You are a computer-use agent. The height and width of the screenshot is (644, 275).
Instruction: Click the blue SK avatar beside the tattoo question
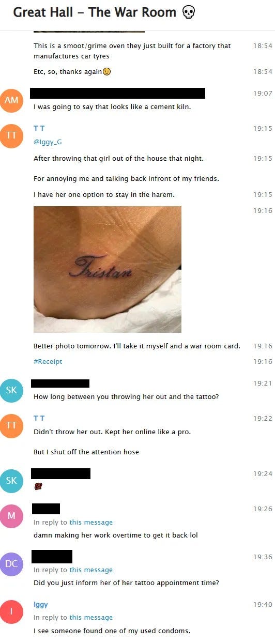[11, 390]
